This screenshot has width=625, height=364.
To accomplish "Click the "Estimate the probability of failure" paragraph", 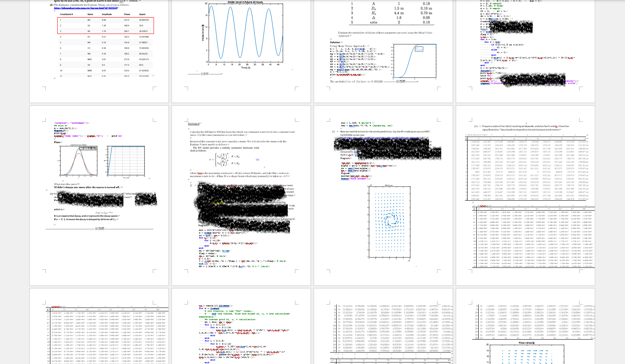I will 385,34.
